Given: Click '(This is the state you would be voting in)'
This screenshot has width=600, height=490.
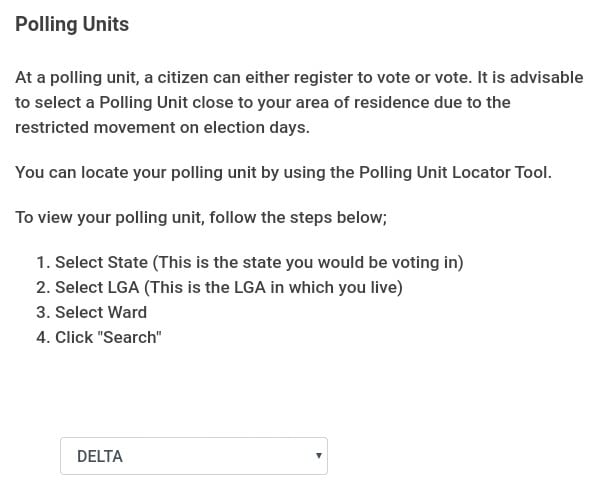Looking at the screenshot, I should 308,262.
